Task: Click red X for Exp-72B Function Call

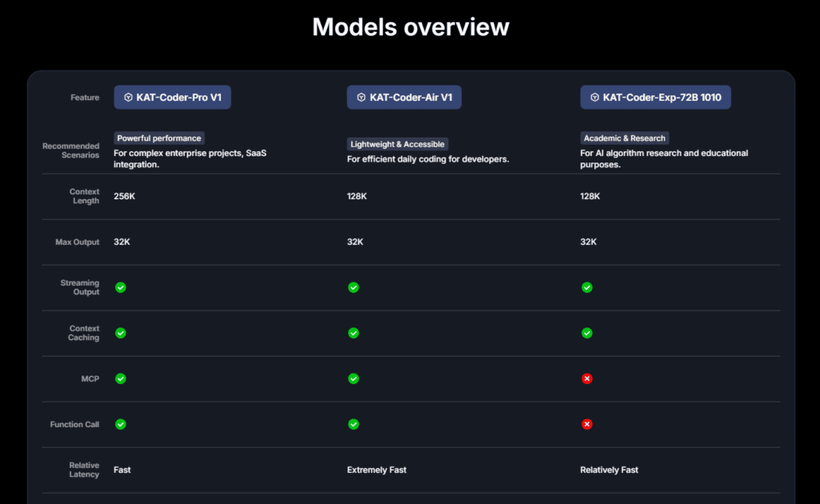Action: pos(587,424)
